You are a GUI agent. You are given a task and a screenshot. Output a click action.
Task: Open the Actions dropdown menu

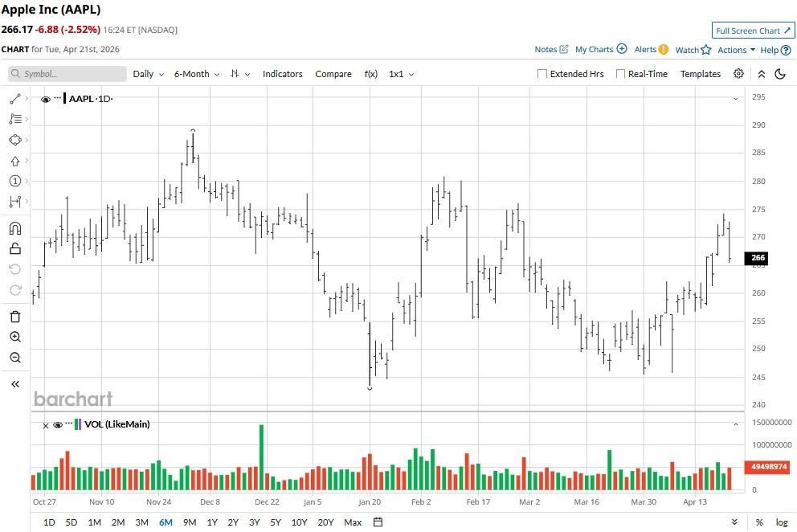pyautogui.click(x=736, y=50)
